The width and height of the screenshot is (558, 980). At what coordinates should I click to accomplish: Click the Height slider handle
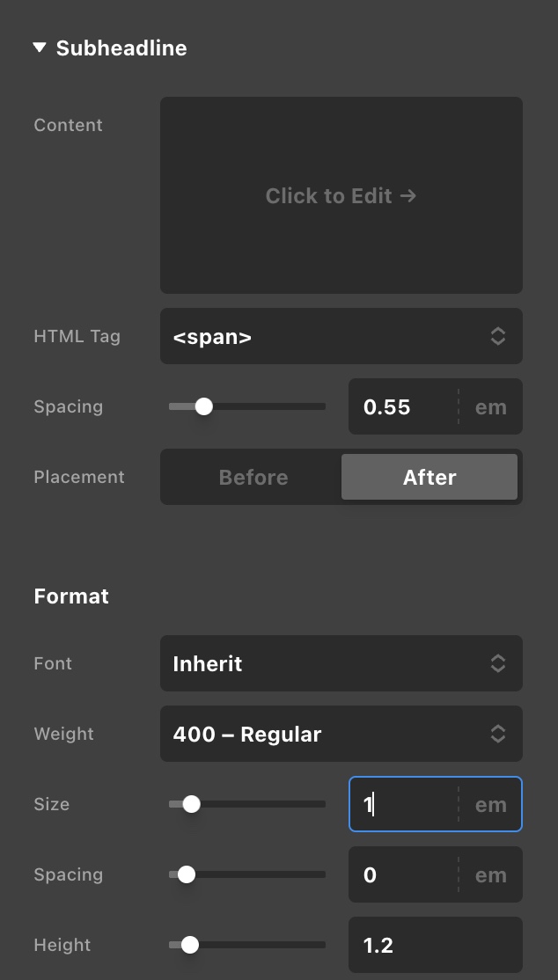coord(189,945)
